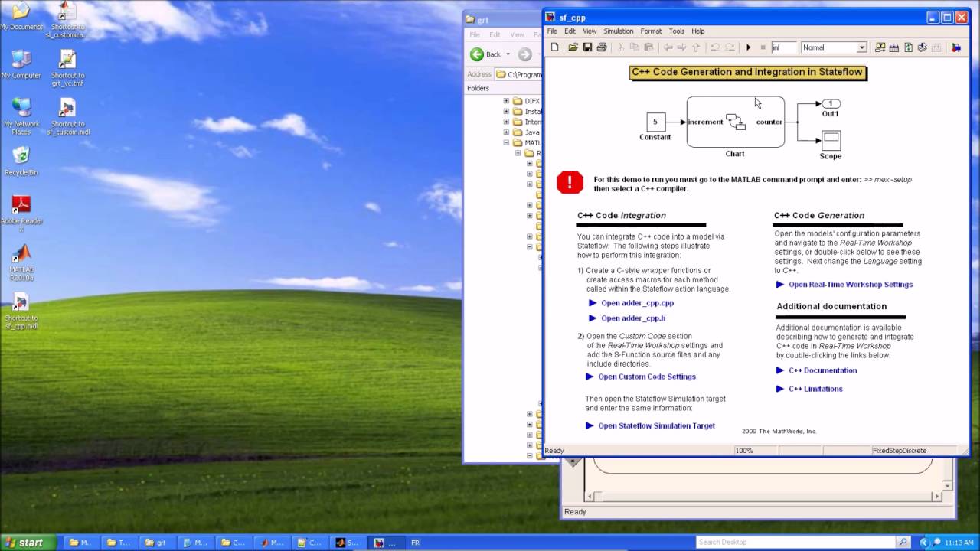Click the Open file folder icon in sf_cpp toolbar
Screen dimensions: 980x551
573,47
